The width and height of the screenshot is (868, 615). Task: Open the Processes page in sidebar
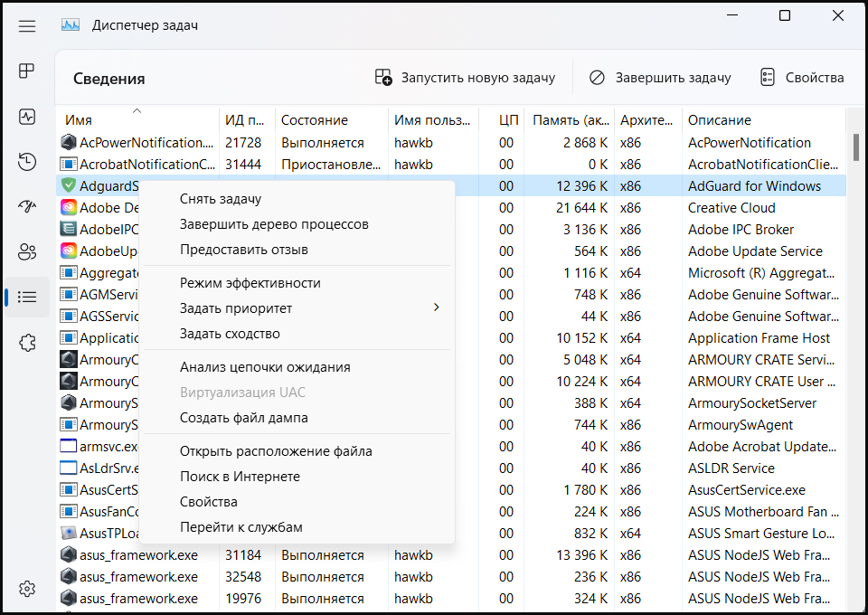[27, 71]
